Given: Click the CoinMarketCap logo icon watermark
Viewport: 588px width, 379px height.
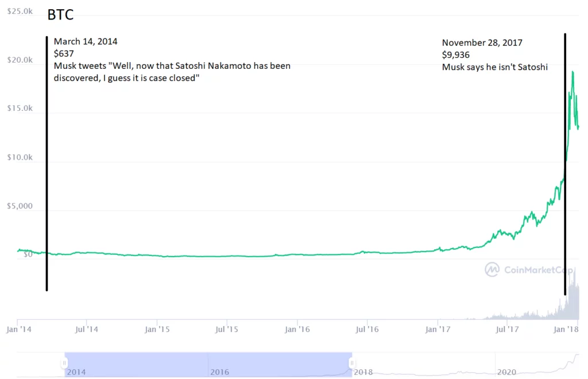Looking at the screenshot, I should [492, 269].
